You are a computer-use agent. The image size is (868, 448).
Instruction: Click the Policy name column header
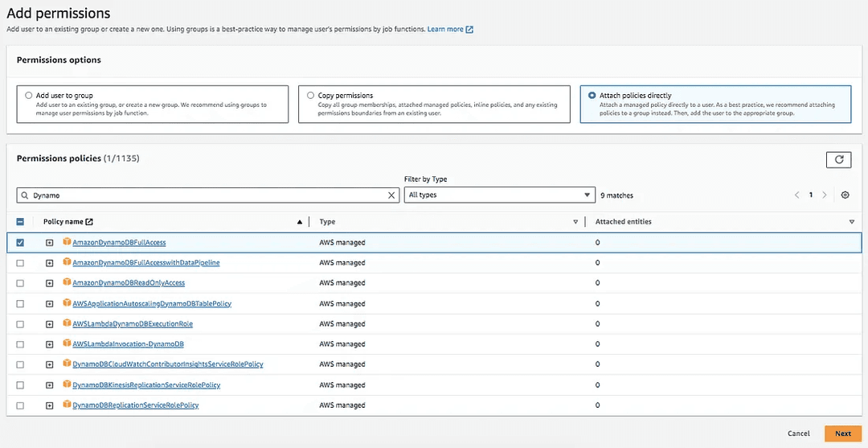63,221
